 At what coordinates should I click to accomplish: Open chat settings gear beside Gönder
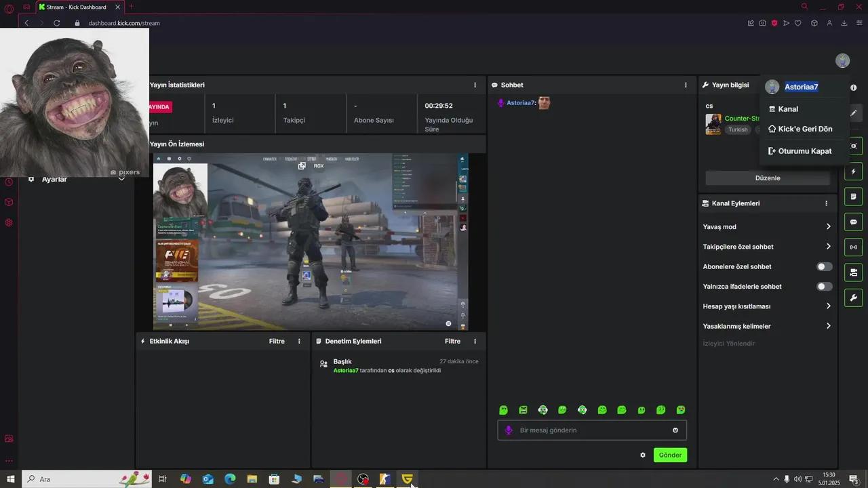[643, 455]
